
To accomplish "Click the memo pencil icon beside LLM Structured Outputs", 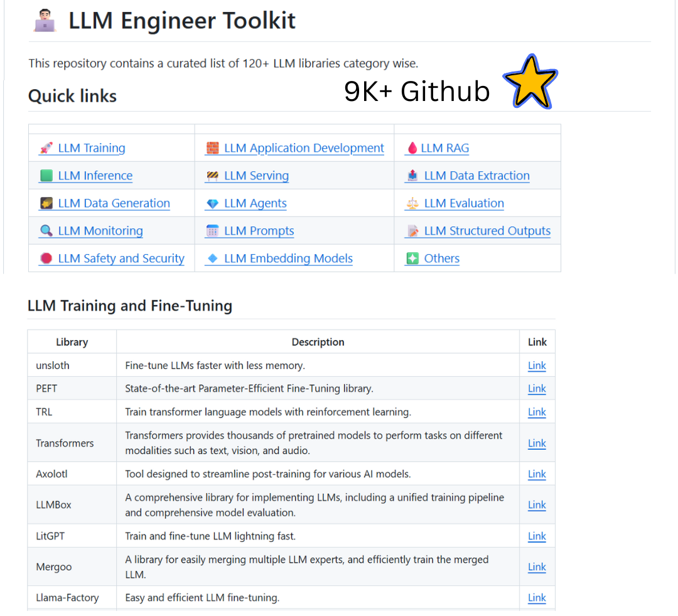I will pos(412,231).
